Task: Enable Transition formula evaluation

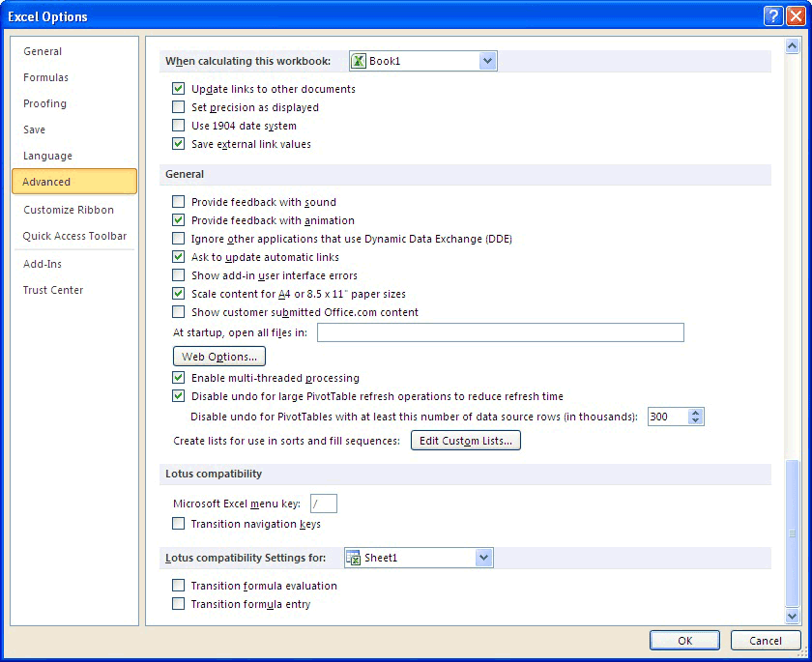Action: coord(178,586)
